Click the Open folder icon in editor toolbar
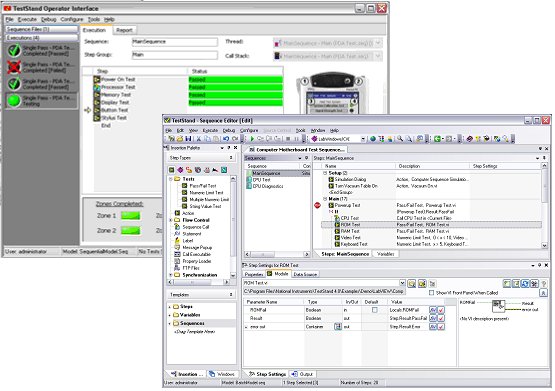The width and height of the screenshot is (555, 391). pyautogui.click(x=180, y=139)
